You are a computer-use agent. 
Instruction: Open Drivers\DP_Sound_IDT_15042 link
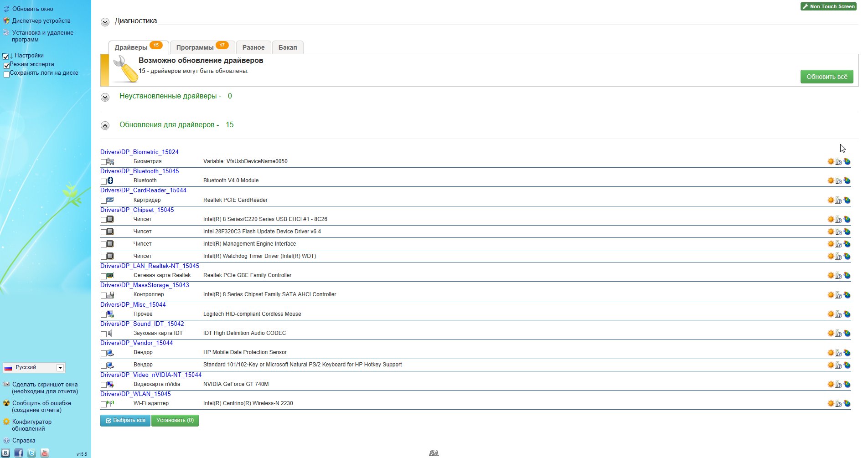click(142, 324)
